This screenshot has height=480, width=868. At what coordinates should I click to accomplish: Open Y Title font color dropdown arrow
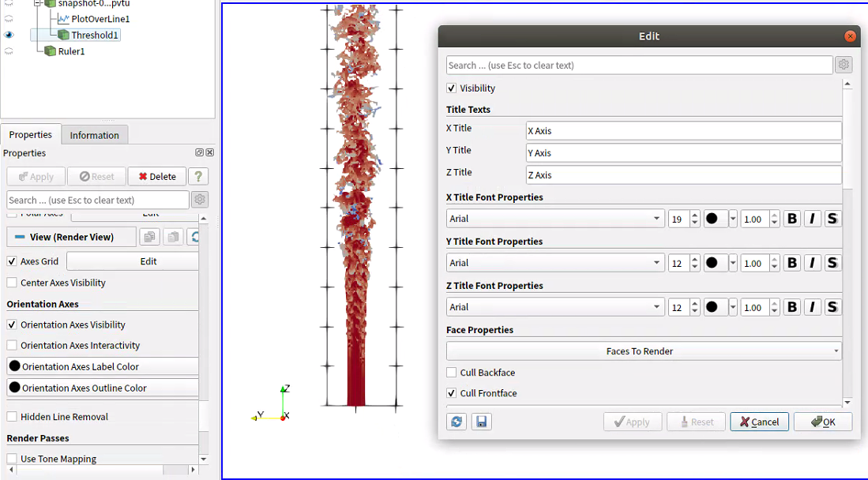click(733, 264)
